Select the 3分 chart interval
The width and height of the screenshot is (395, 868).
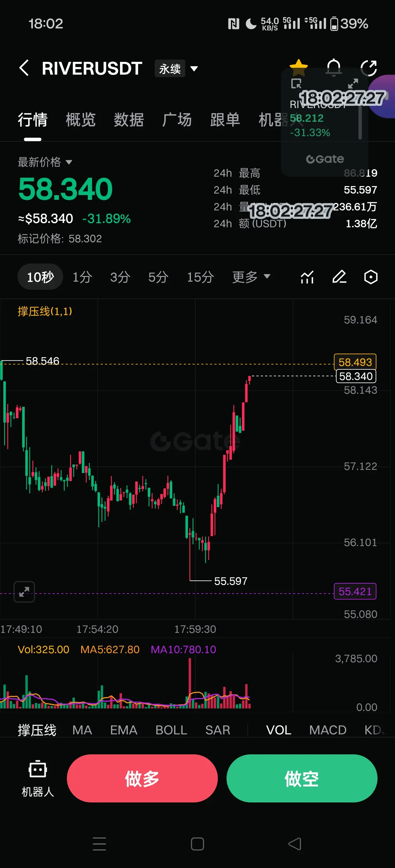pyautogui.click(x=120, y=277)
